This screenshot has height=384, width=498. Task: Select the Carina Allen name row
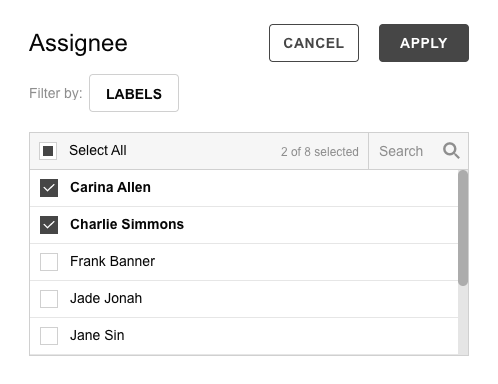click(x=244, y=188)
